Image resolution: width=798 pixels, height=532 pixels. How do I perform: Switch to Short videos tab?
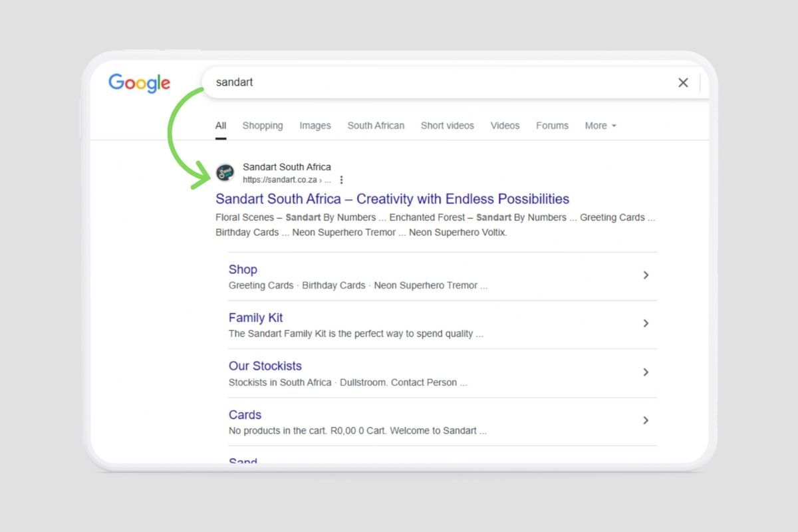coord(448,126)
